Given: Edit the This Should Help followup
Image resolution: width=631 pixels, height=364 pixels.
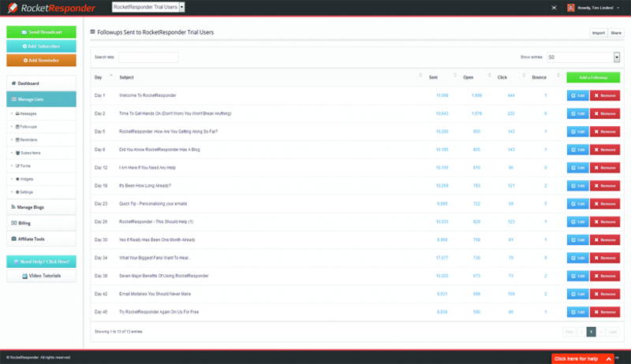Looking at the screenshot, I should (x=577, y=222).
